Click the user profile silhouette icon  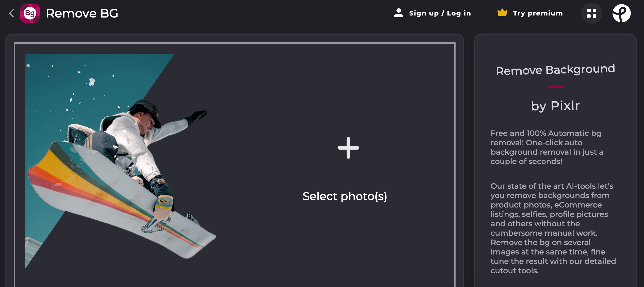click(x=399, y=13)
